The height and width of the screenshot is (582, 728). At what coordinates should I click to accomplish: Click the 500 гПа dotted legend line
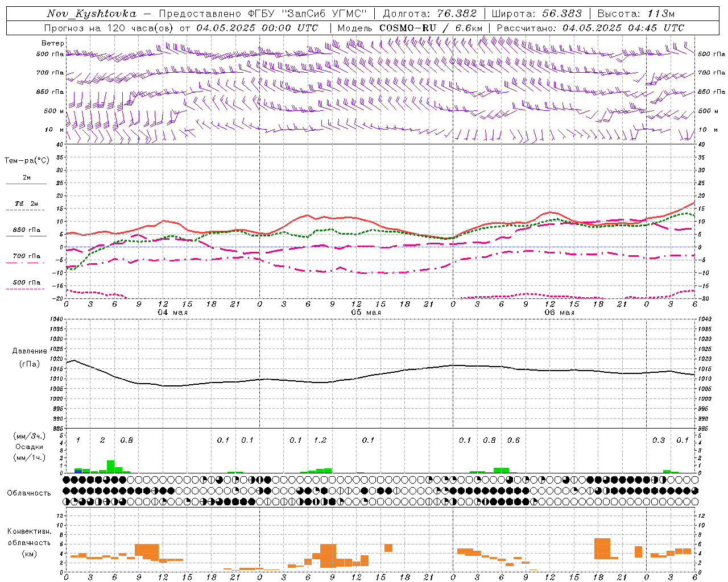26,289
